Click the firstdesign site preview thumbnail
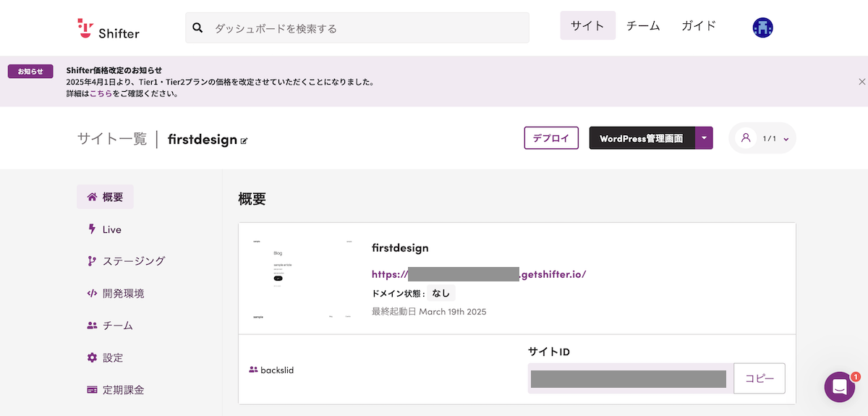Screen dimensions: 868x416 302,279
